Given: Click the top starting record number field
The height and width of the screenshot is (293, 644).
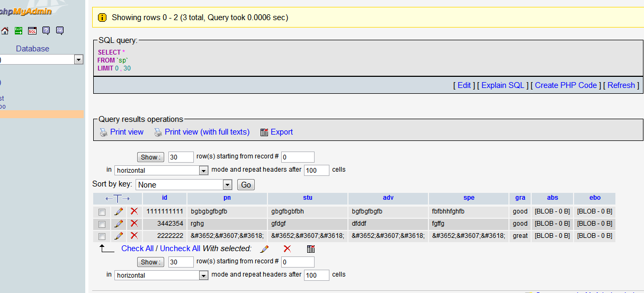Looking at the screenshot, I should tap(298, 157).
